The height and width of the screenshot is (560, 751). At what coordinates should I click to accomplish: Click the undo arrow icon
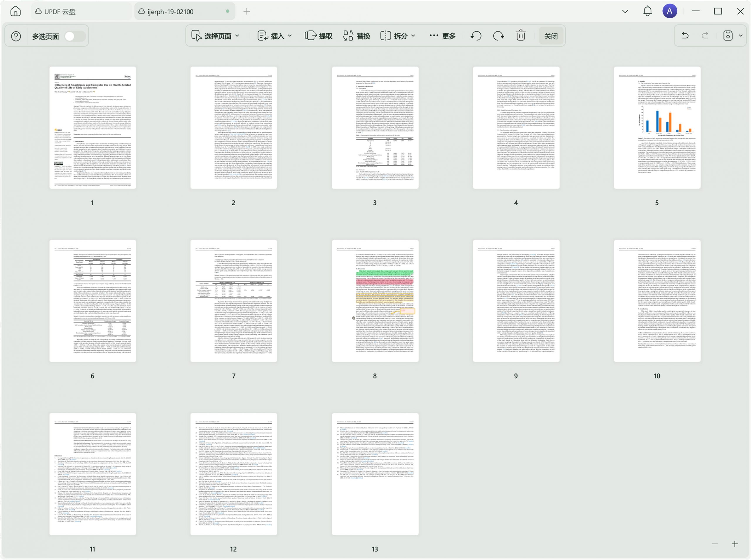click(685, 35)
